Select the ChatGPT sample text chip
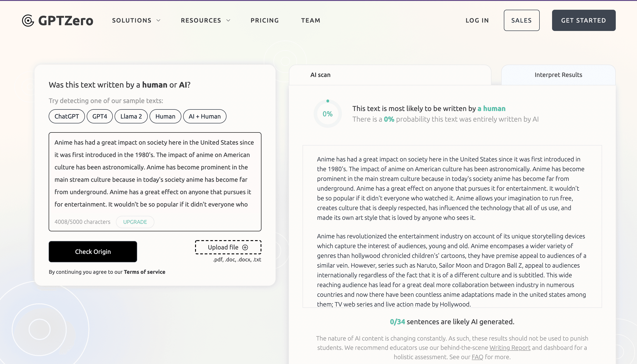This screenshot has height=364, width=637. point(67,116)
